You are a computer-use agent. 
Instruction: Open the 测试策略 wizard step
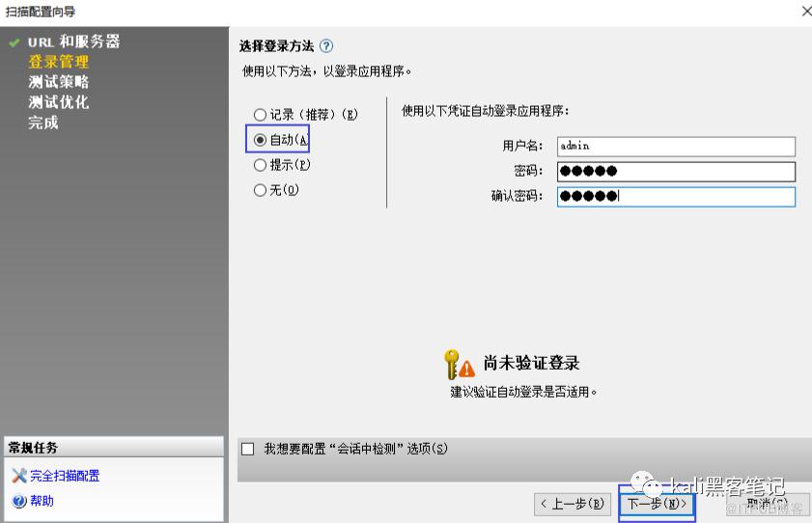pyautogui.click(x=59, y=82)
